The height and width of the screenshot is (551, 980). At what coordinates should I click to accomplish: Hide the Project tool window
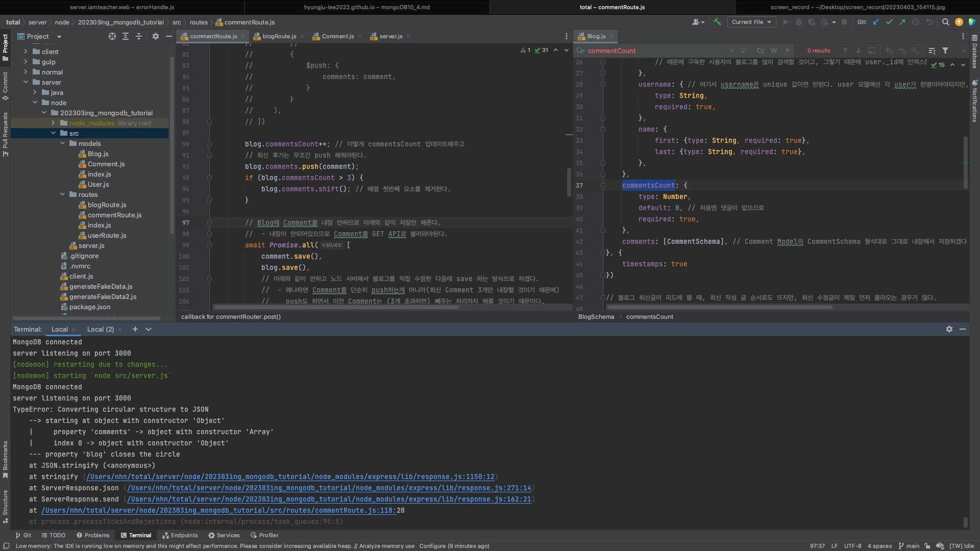tap(169, 36)
